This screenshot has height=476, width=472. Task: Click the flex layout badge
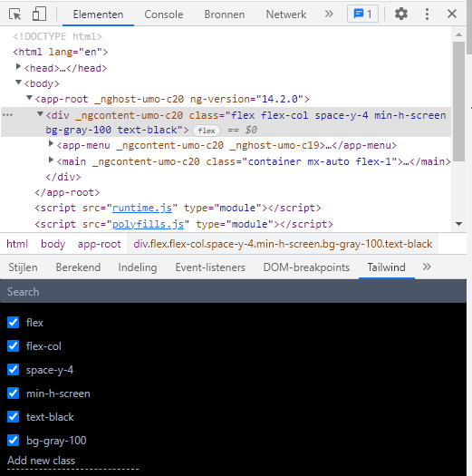(207, 131)
